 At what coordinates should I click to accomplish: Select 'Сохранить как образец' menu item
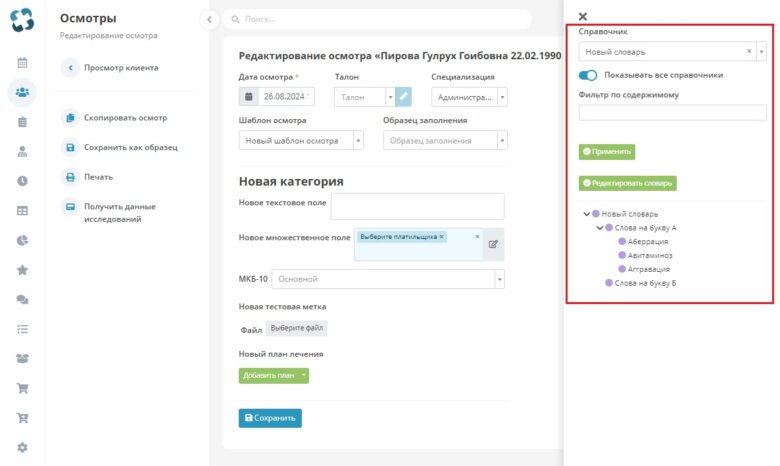click(130, 147)
